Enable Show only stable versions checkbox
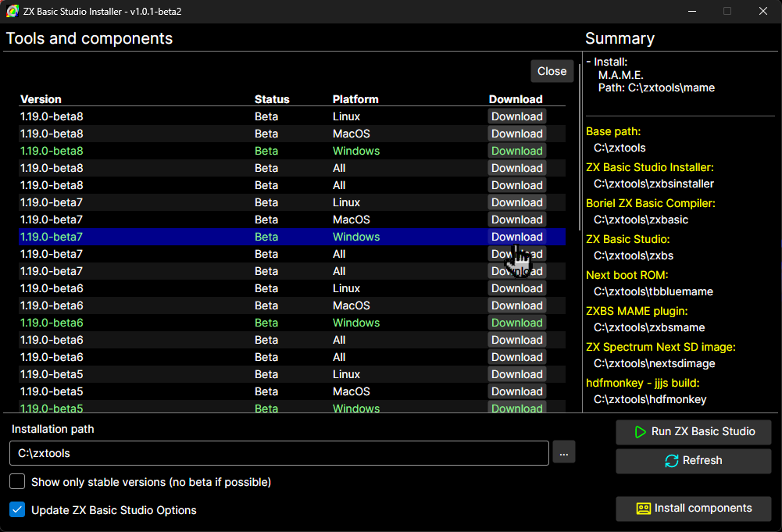Image resolution: width=782 pixels, height=532 pixels. pos(17,482)
